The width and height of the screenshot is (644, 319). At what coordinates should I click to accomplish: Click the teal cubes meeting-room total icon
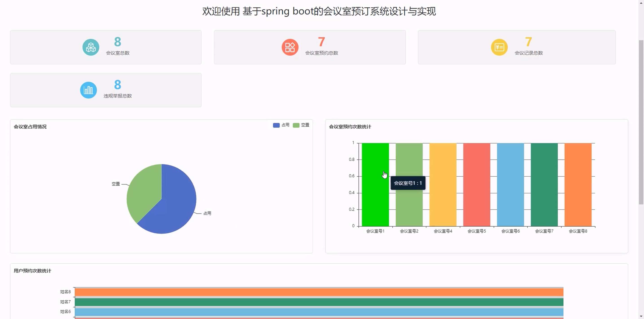(x=91, y=47)
